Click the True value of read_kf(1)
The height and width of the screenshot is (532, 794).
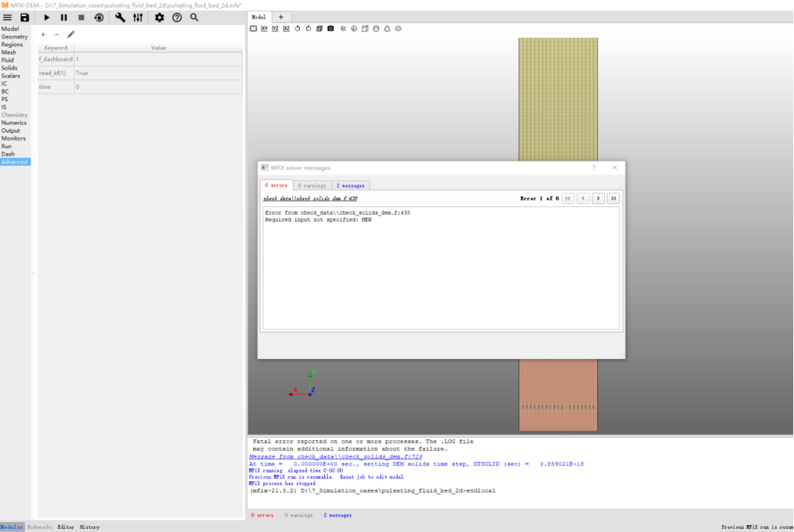[158, 73]
